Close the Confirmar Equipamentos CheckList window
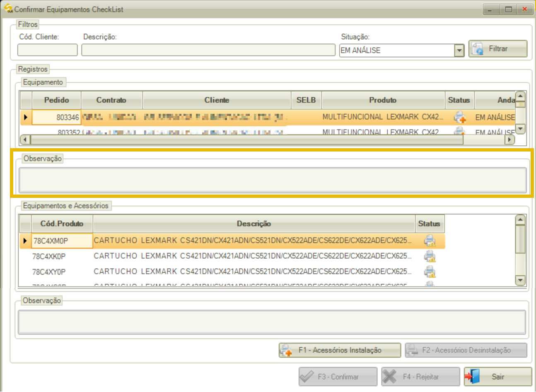 [525, 9]
